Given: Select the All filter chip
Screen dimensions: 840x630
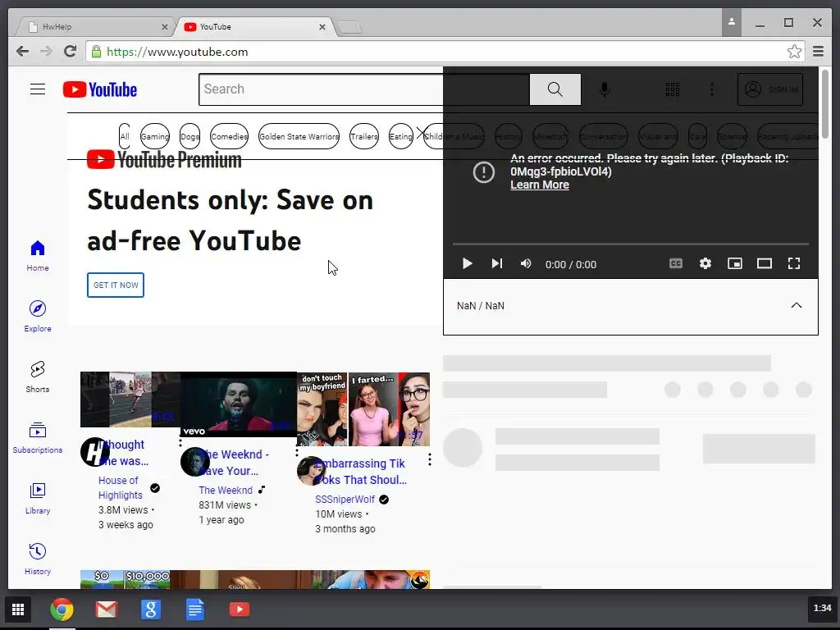Looking at the screenshot, I should [x=125, y=137].
